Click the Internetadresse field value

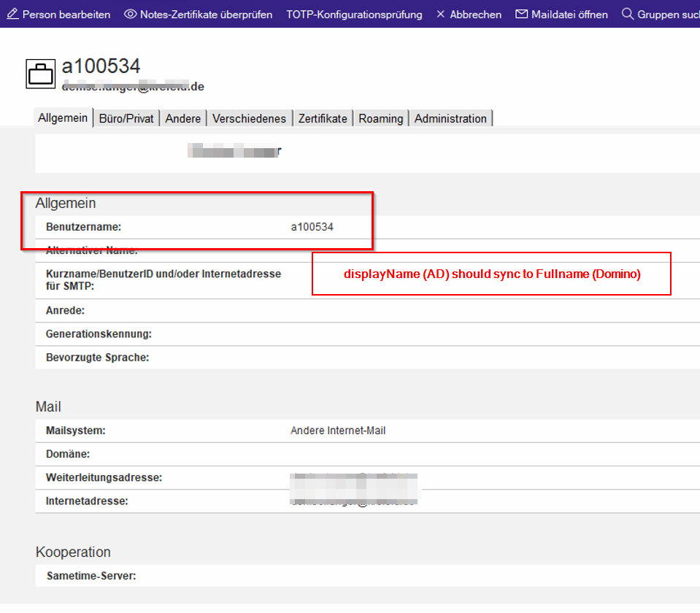[353, 501]
